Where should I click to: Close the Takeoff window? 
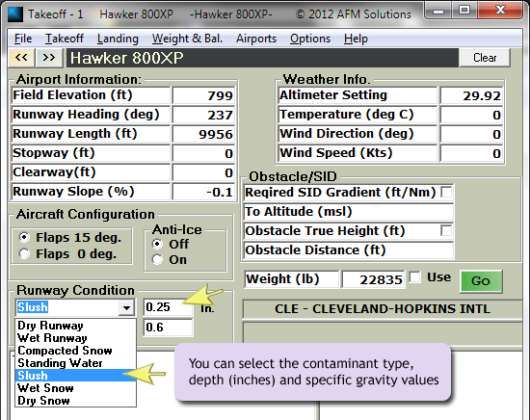pyautogui.click(x=500, y=11)
